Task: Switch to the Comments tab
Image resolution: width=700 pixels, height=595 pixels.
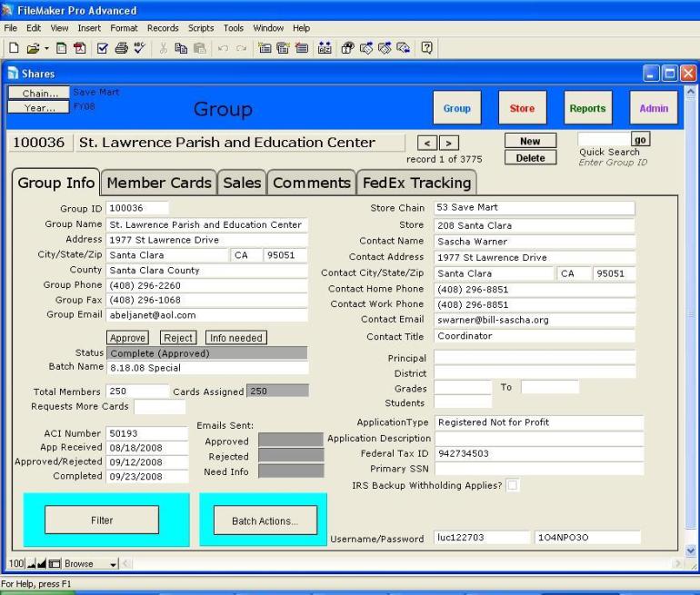Action: pyautogui.click(x=312, y=183)
